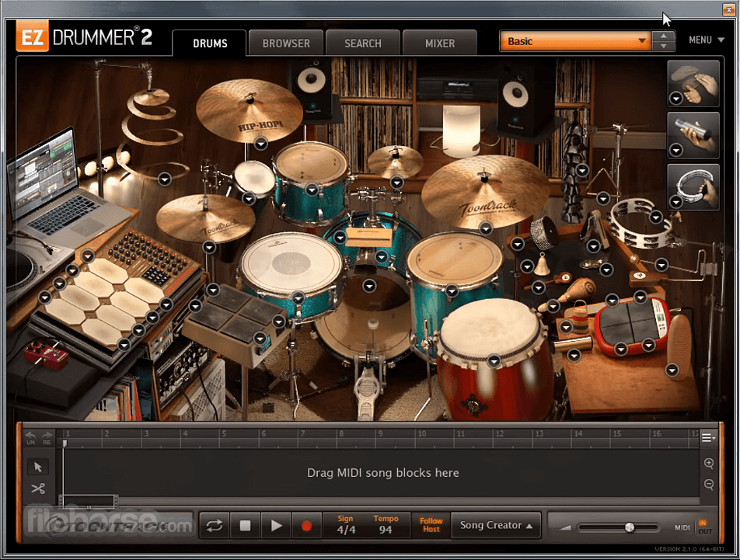The width and height of the screenshot is (740, 560).
Task: Hit the large Toontrack ride cymbal
Action: [x=485, y=191]
